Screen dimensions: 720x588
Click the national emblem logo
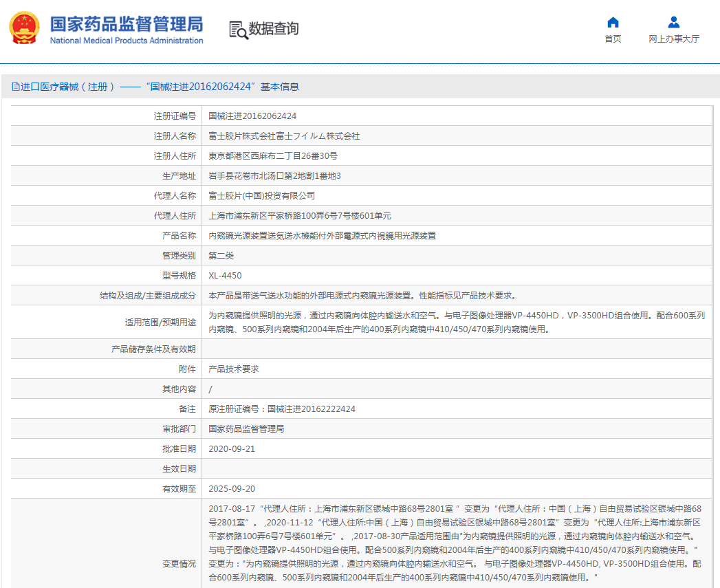click(x=24, y=28)
